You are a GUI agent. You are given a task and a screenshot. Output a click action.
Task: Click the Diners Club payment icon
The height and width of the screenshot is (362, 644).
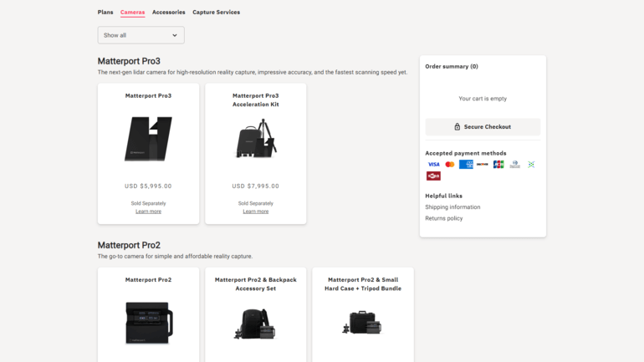(514, 165)
